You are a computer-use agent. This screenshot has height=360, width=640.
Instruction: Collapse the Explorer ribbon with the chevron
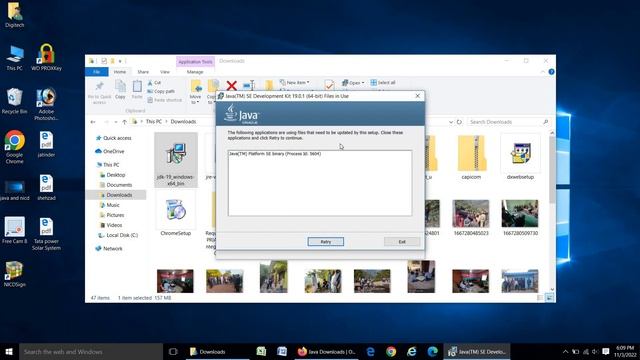[542, 72]
